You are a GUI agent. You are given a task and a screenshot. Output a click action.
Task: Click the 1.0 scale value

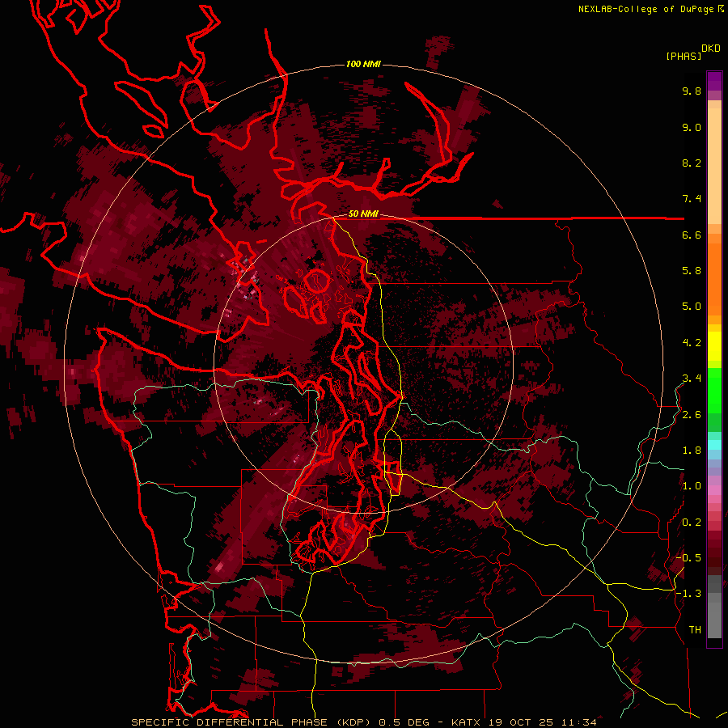tap(692, 486)
